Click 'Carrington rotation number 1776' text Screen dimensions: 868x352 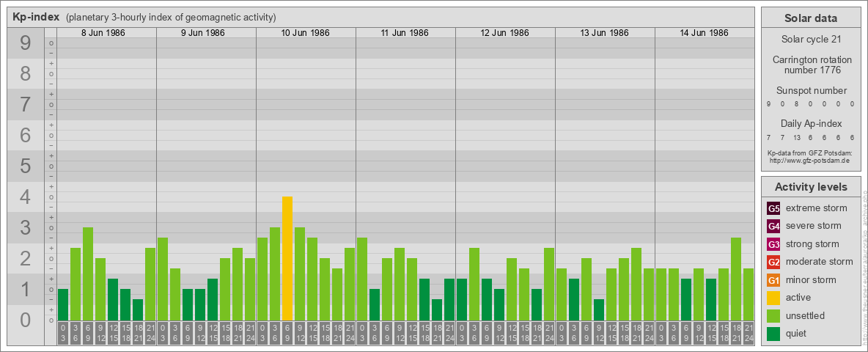[x=812, y=65]
